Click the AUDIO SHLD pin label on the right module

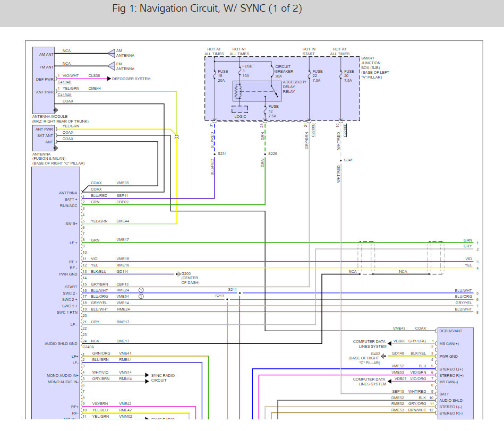click(451, 401)
